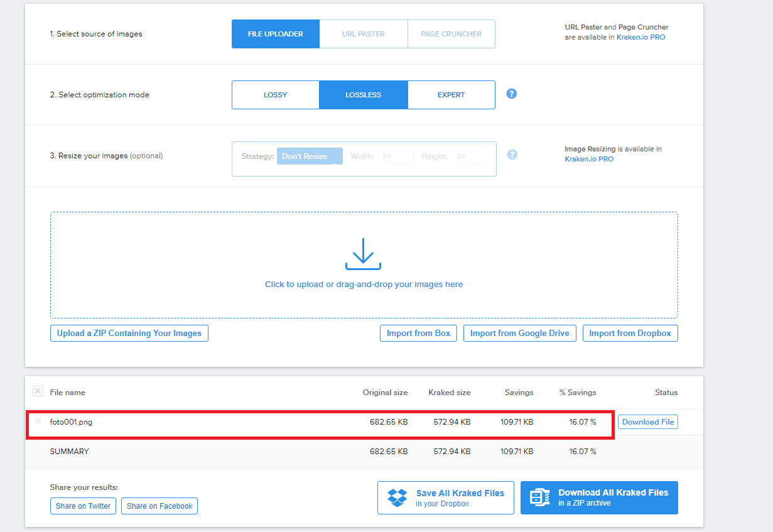Click remove-all X box beside File name header

click(x=38, y=391)
